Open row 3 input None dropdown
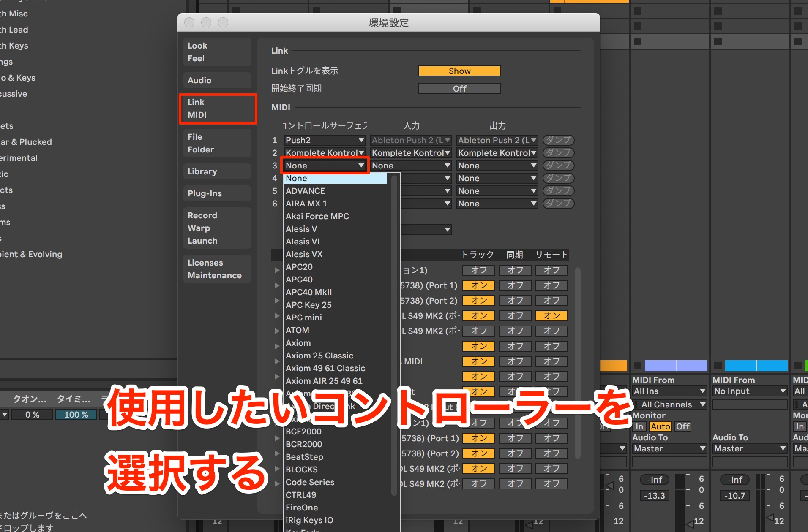The image size is (808, 532). [x=411, y=166]
